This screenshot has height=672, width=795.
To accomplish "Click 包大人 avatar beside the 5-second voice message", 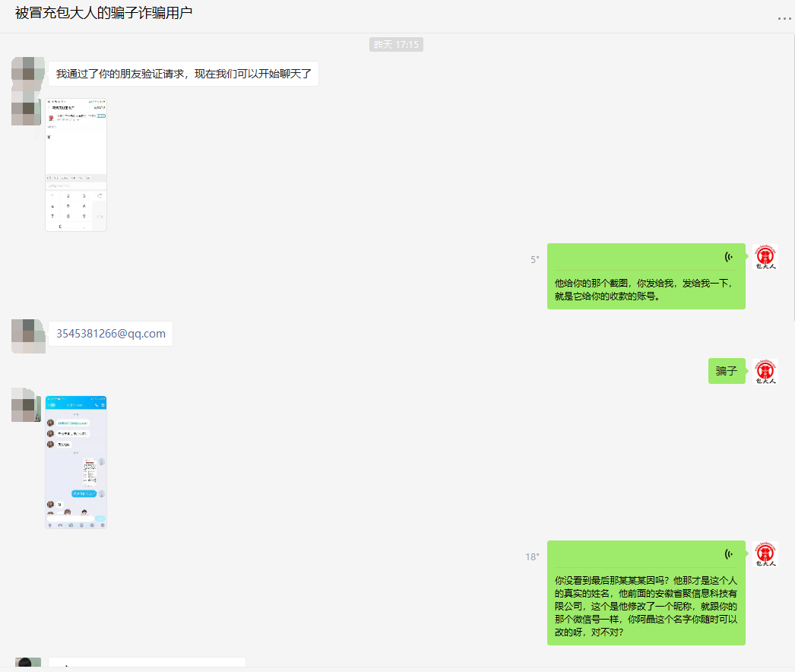I will [x=765, y=257].
